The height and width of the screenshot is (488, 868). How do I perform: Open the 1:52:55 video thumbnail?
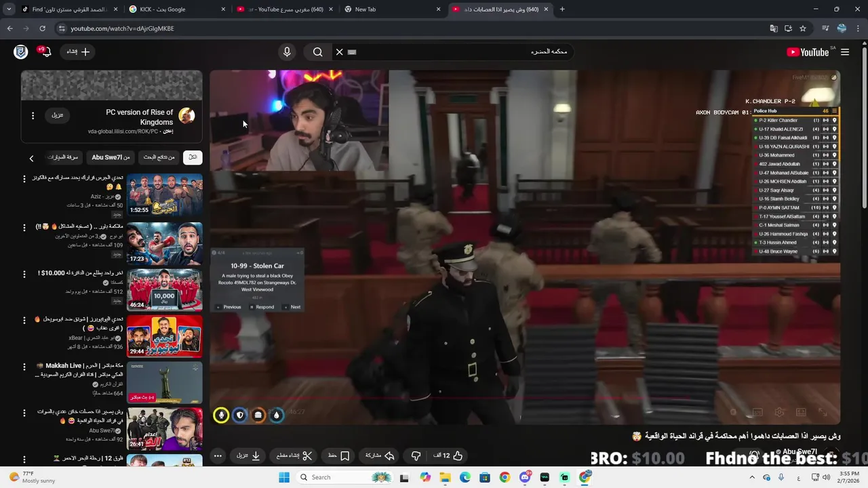pos(164,195)
